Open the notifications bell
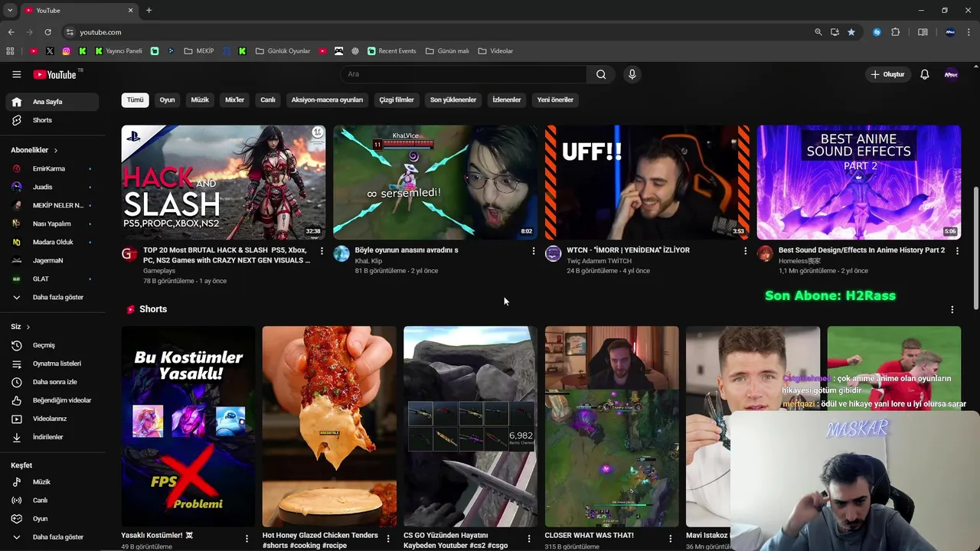This screenshot has width=980, height=551. (x=924, y=74)
